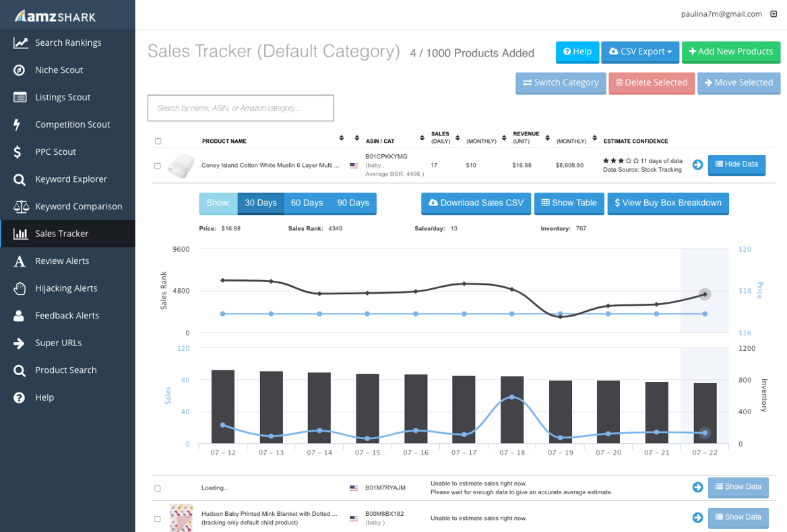Toggle the select-all checkbox in table header
The image size is (787, 532).
[158, 141]
